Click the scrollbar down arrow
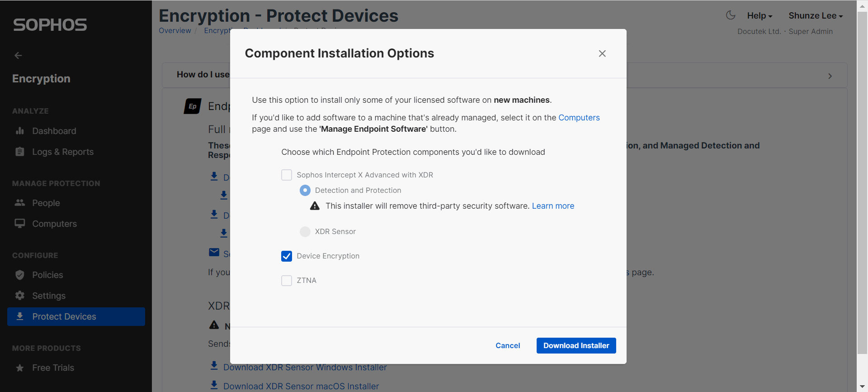The height and width of the screenshot is (392, 868). (x=862, y=387)
